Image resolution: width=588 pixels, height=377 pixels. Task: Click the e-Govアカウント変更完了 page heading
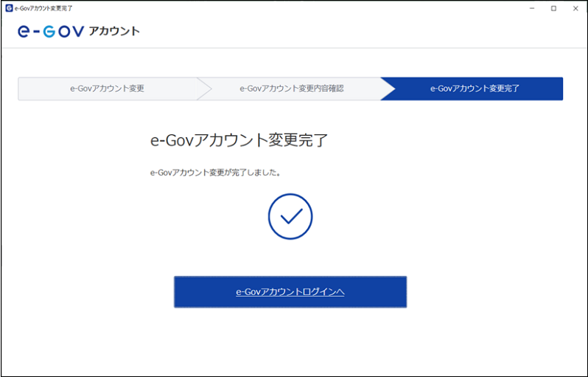[x=239, y=140]
